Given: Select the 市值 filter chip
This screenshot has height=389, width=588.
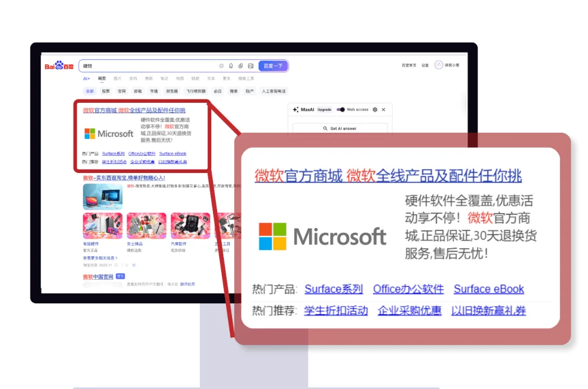Looking at the screenshot, I should tap(154, 91).
